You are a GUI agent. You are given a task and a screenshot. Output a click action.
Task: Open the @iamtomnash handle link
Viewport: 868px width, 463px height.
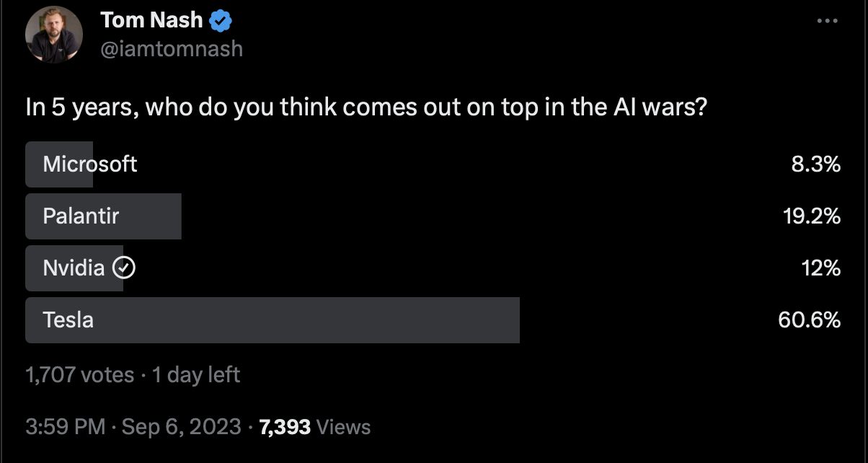pos(172,48)
